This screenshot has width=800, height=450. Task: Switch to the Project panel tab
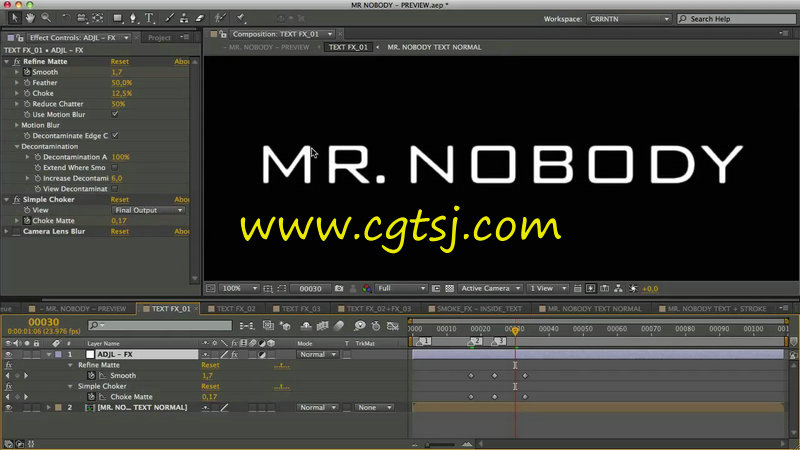[x=159, y=38]
